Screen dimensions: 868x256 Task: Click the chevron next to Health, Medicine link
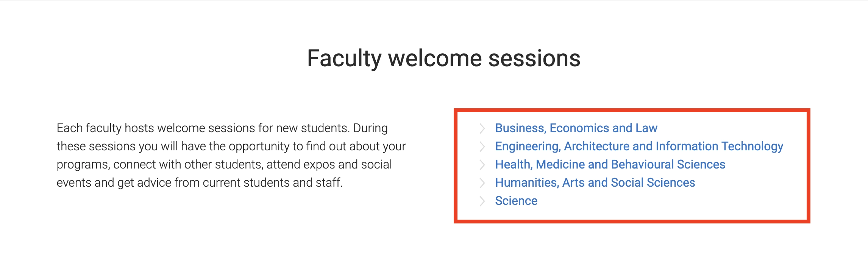(x=482, y=165)
